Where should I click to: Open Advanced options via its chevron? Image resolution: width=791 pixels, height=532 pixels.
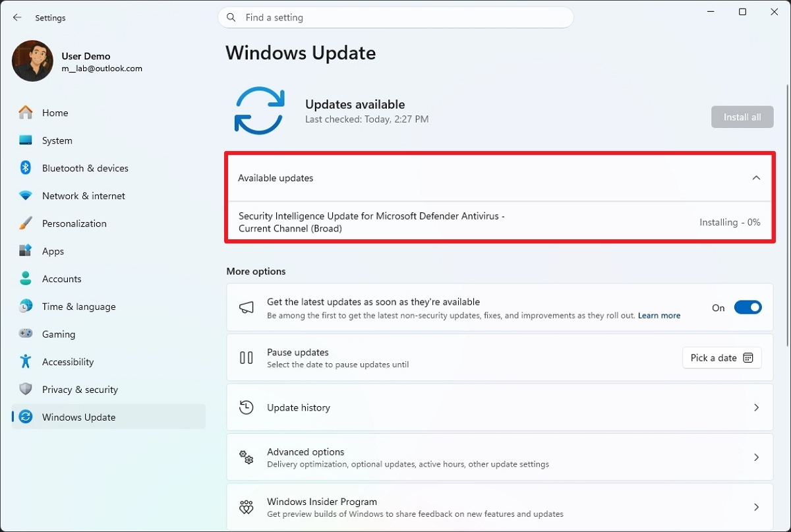756,458
